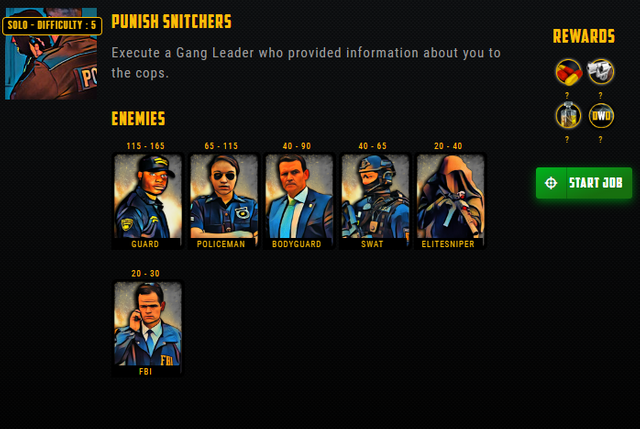Click the 20 - 30 count above FBI
640x429 pixels.
(x=145, y=273)
